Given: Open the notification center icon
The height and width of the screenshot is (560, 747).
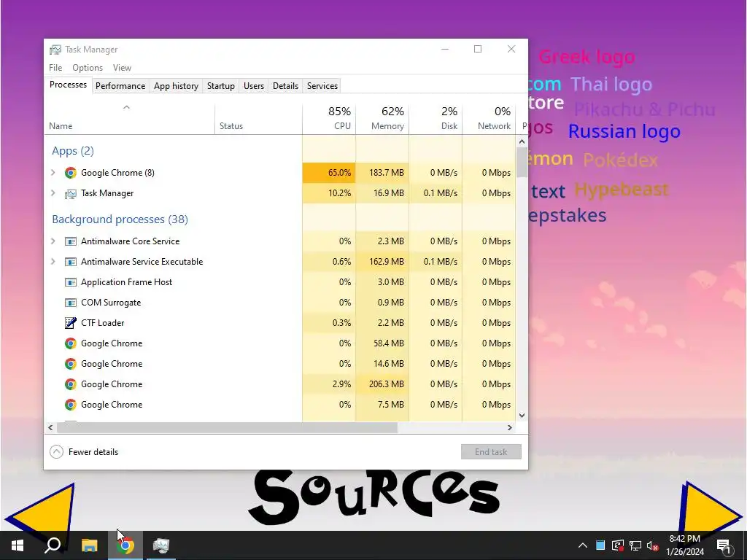Looking at the screenshot, I should tap(724, 546).
